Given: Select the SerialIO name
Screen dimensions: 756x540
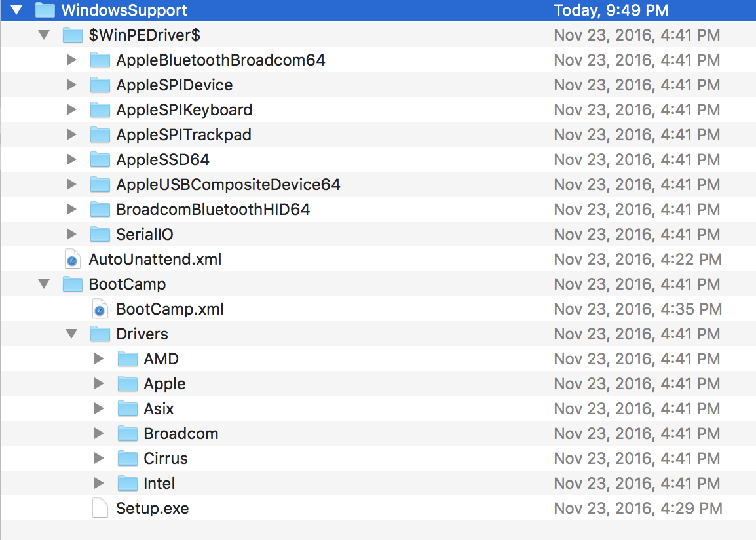Looking at the screenshot, I should pyautogui.click(x=145, y=235).
